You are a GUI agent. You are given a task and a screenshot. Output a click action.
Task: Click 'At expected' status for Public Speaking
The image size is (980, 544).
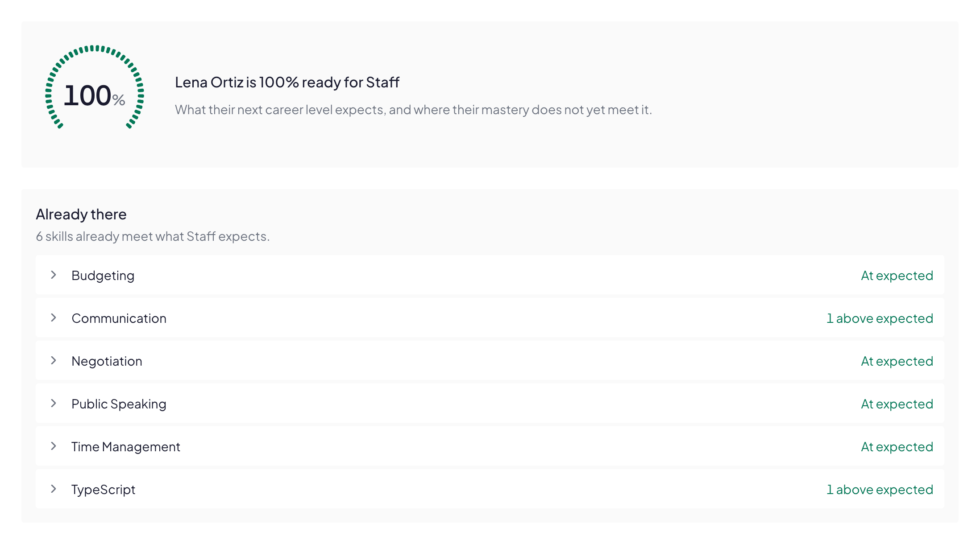pyautogui.click(x=897, y=404)
